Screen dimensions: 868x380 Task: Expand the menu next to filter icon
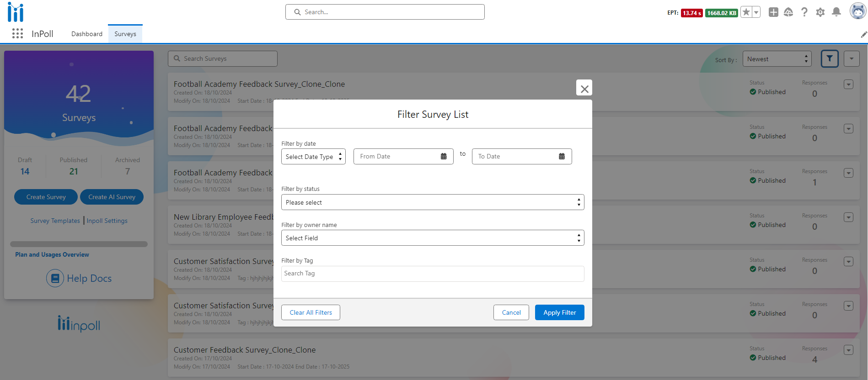[852, 58]
